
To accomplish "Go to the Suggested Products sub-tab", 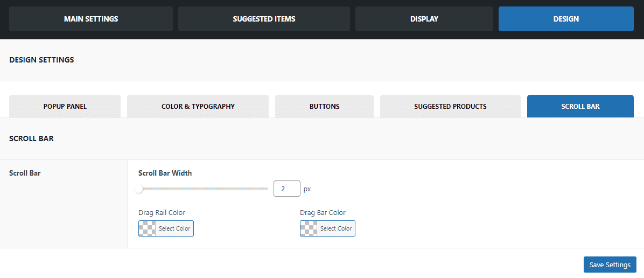I will click(450, 107).
